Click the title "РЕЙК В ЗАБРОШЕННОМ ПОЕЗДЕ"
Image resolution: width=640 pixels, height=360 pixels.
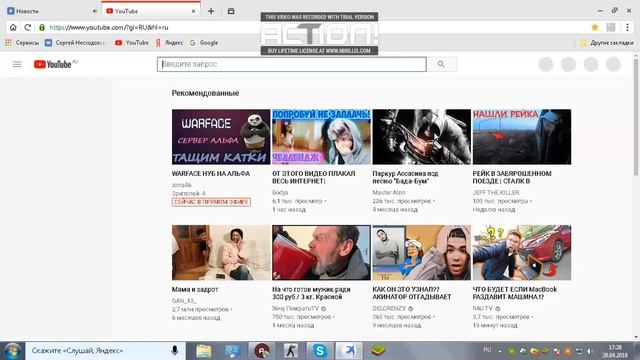click(512, 177)
